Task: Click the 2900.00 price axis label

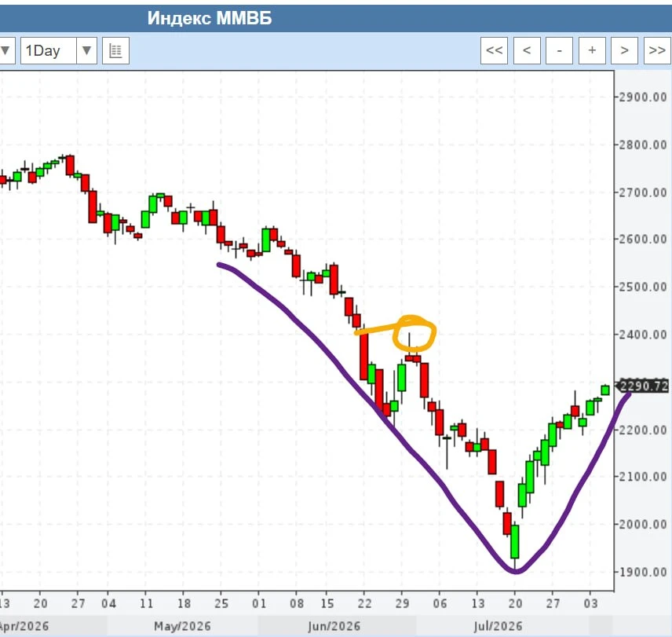Action: click(x=643, y=97)
